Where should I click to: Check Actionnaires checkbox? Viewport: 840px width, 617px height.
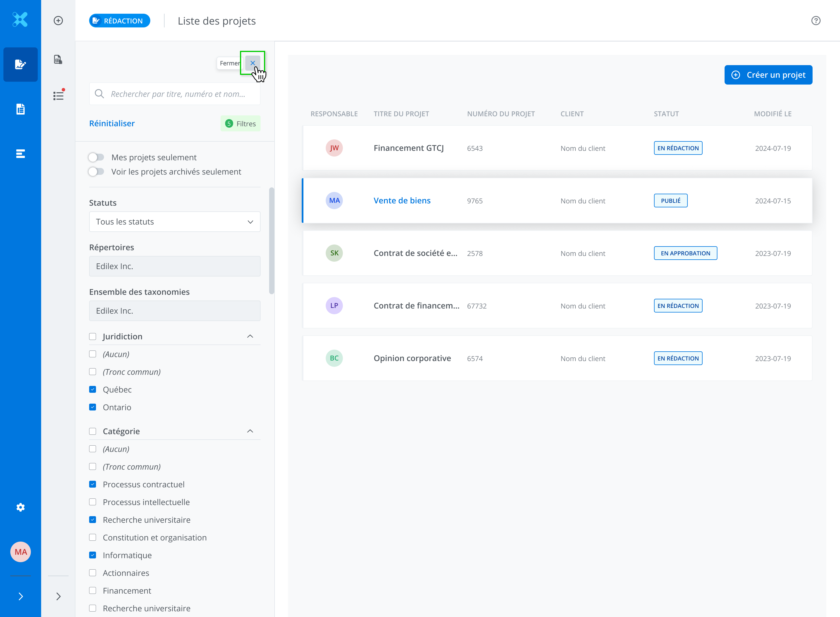(93, 573)
